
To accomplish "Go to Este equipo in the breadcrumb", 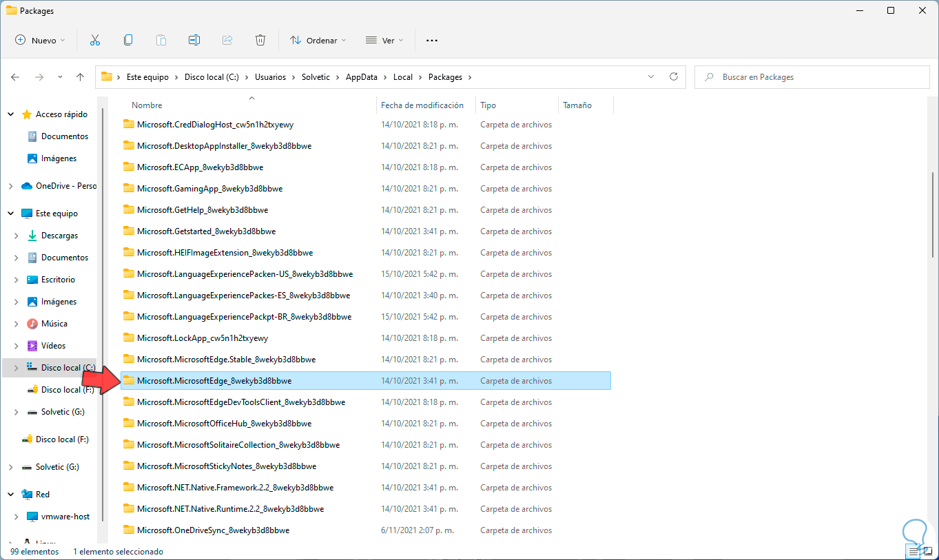I will [147, 77].
